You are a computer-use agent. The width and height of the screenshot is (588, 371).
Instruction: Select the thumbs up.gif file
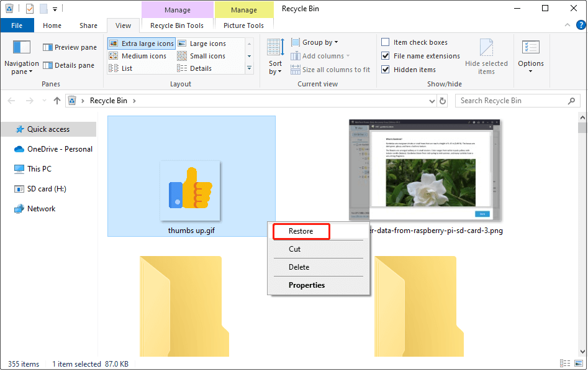point(191,176)
